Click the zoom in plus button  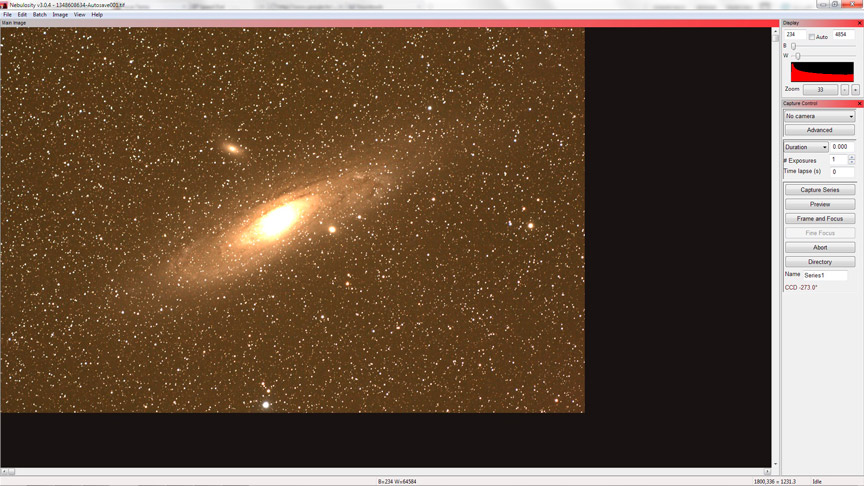pyautogui.click(x=855, y=90)
